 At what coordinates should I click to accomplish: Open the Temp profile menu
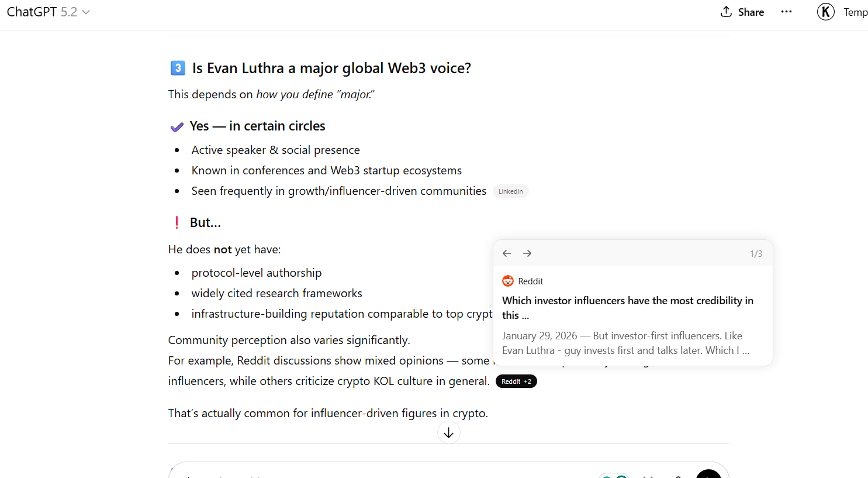click(x=855, y=12)
